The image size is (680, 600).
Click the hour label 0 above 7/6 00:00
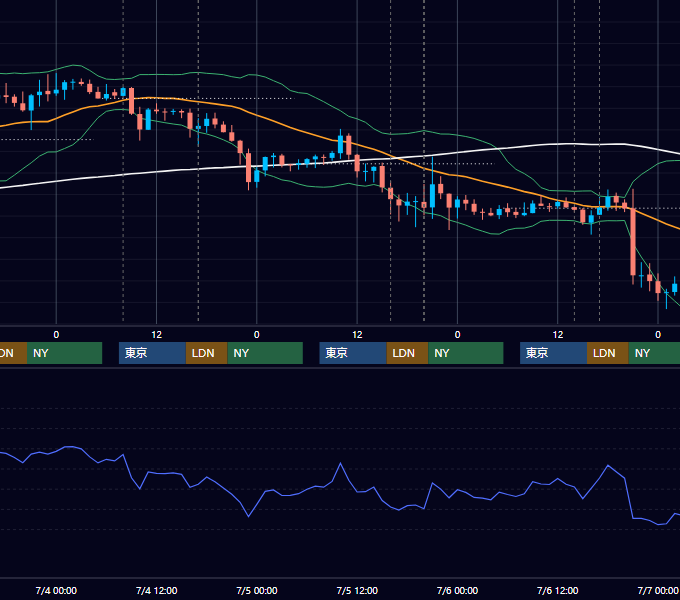(457, 335)
